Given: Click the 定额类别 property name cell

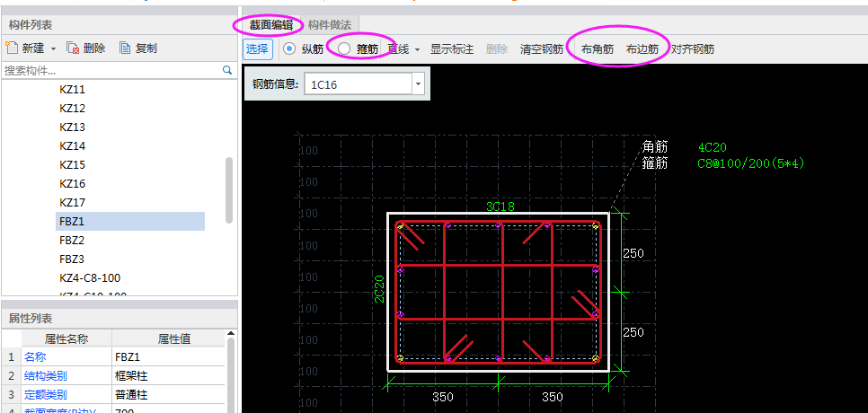Looking at the screenshot, I should [66, 395].
